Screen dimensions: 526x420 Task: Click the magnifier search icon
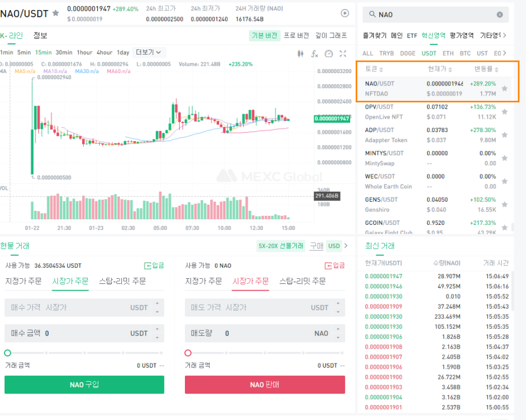(x=372, y=14)
